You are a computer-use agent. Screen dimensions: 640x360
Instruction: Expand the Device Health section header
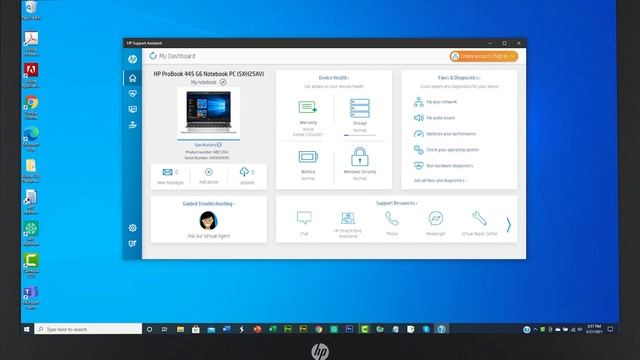[x=334, y=78]
